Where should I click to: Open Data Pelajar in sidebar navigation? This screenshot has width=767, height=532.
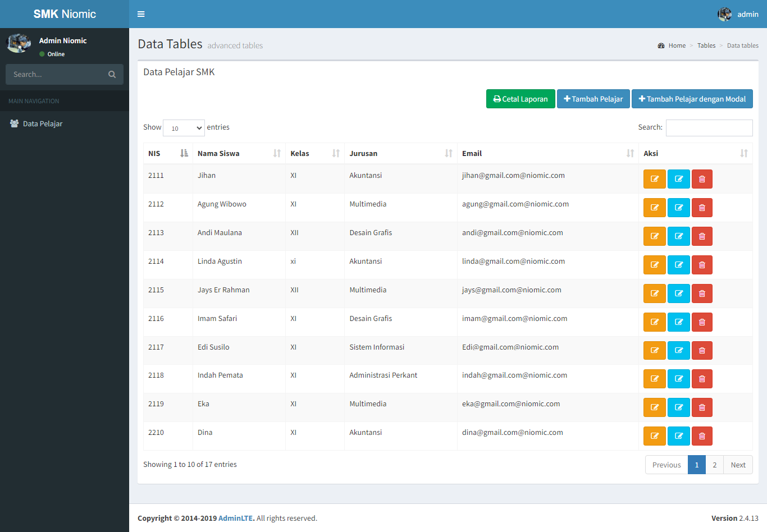coord(43,124)
